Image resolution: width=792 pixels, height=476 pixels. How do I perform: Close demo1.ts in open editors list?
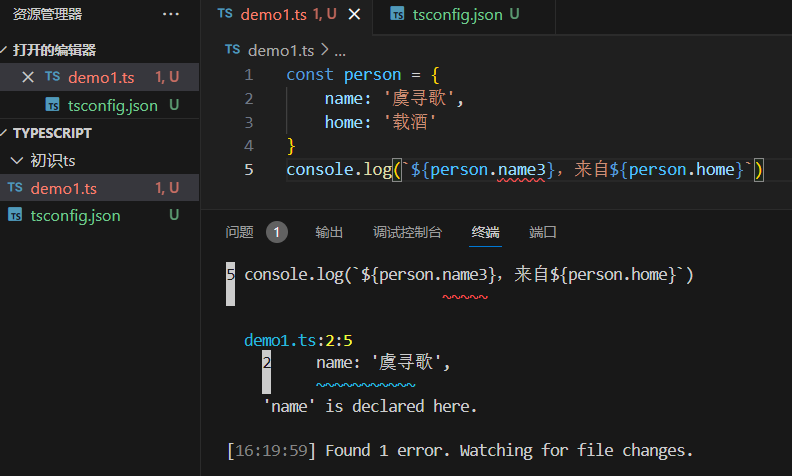pos(28,77)
